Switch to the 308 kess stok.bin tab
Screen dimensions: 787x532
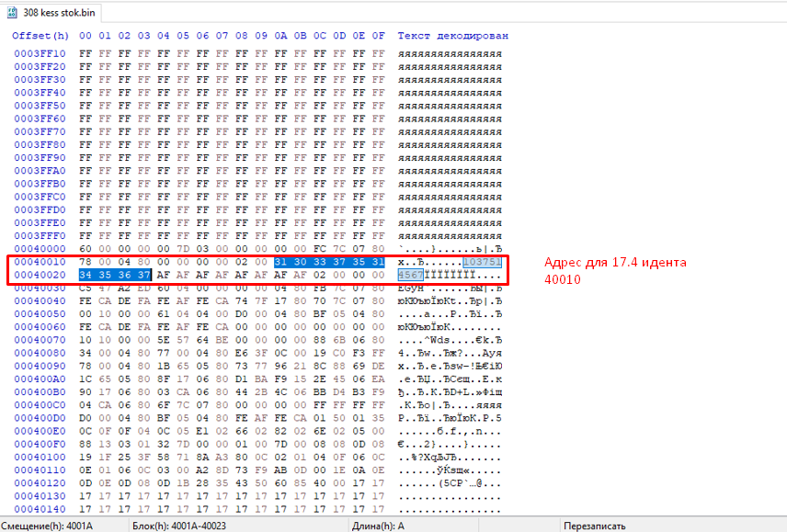click(57, 12)
